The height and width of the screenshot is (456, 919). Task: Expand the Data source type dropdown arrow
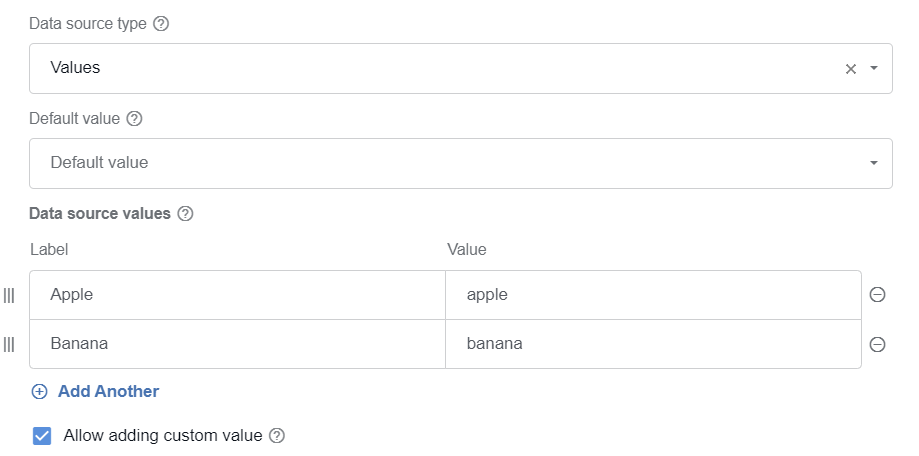click(x=874, y=68)
